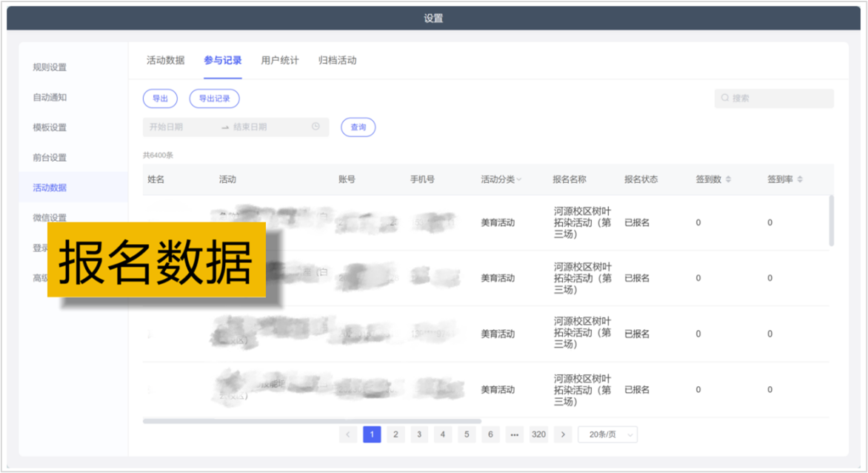The image size is (868, 473).
Task: Go to page 3
Action: (x=419, y=434)
